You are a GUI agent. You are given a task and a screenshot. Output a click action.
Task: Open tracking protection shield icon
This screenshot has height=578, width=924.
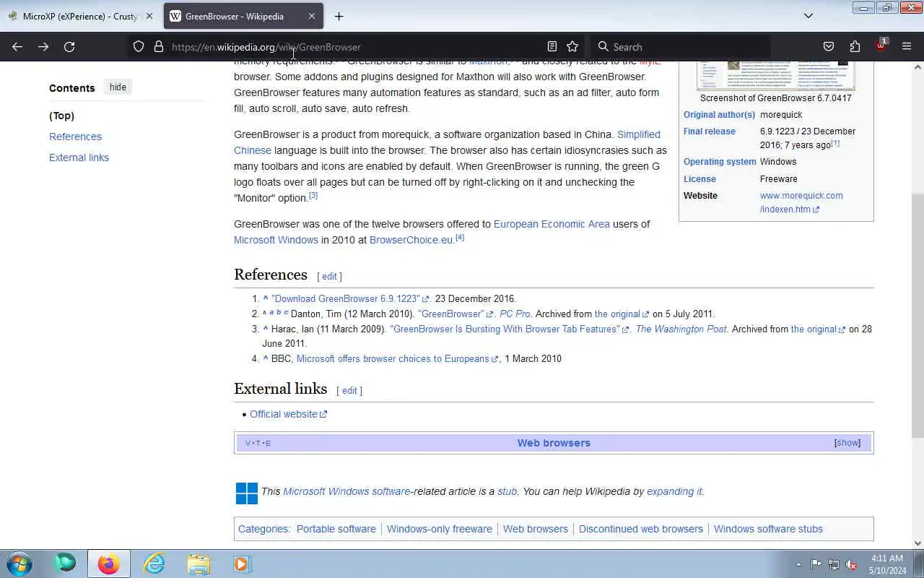pos(139,47)
